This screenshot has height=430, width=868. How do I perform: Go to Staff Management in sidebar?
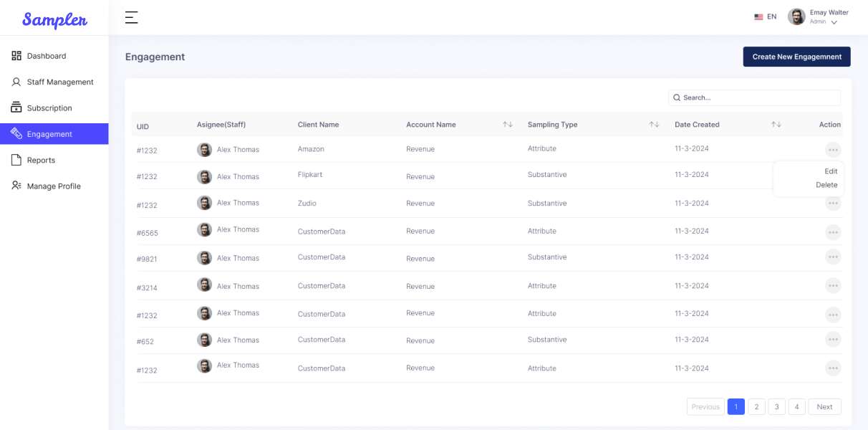point(59,82)
